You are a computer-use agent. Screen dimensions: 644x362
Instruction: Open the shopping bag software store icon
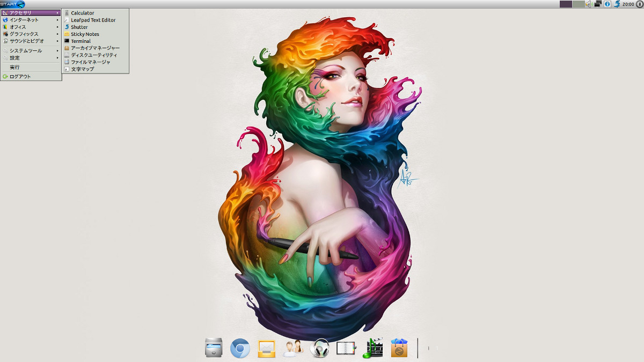(x=399, y=348)
